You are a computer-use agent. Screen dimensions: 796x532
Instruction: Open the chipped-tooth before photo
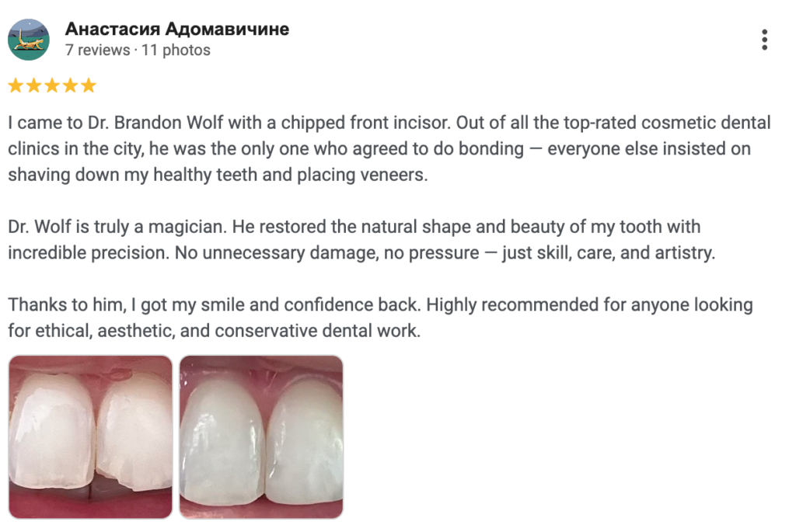[90, 436]
